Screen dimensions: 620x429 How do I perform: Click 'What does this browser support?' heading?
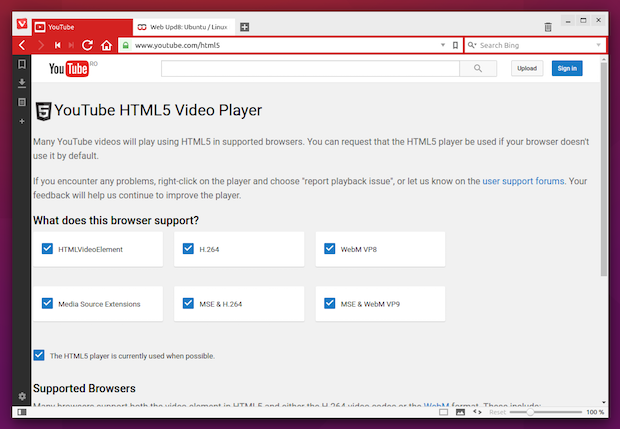pos(116,220)
